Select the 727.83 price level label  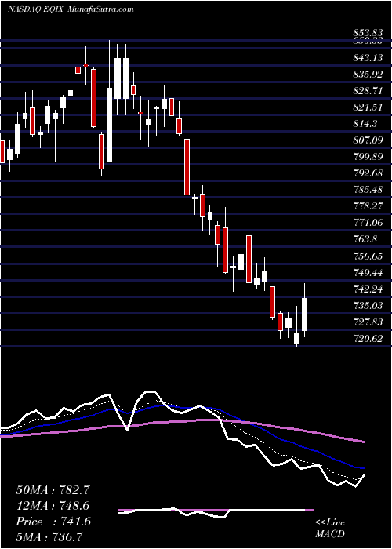[x=368, y=322]
